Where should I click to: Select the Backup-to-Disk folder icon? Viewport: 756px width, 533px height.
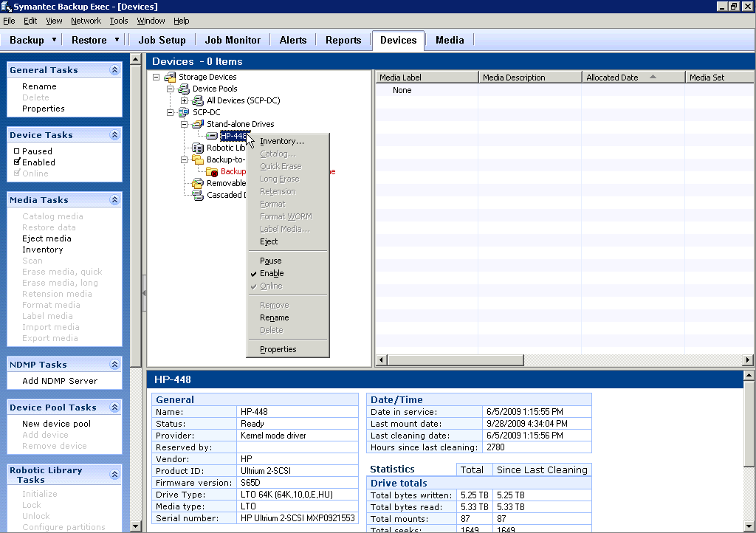click(198, 159)
